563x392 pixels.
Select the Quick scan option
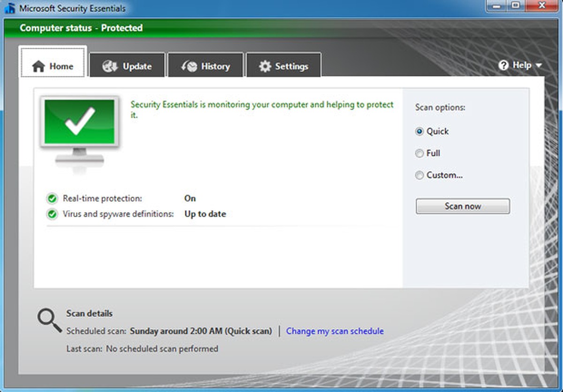point(419,132)
